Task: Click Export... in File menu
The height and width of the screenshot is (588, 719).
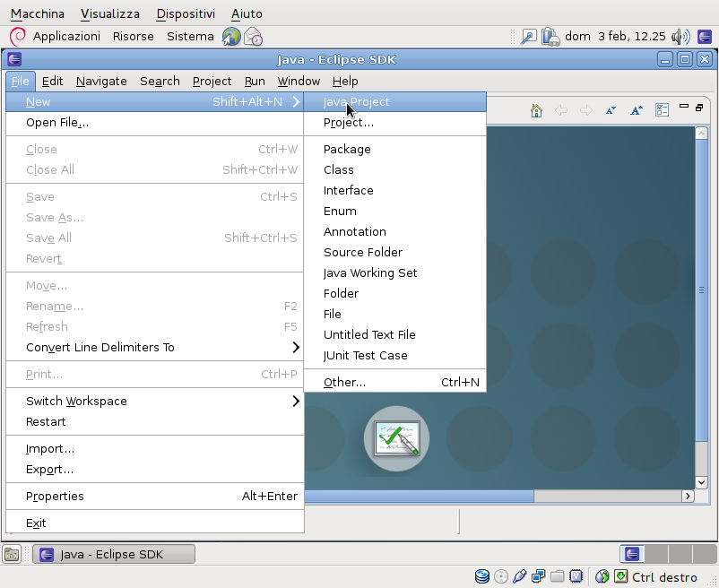Action: coord(155,470)
